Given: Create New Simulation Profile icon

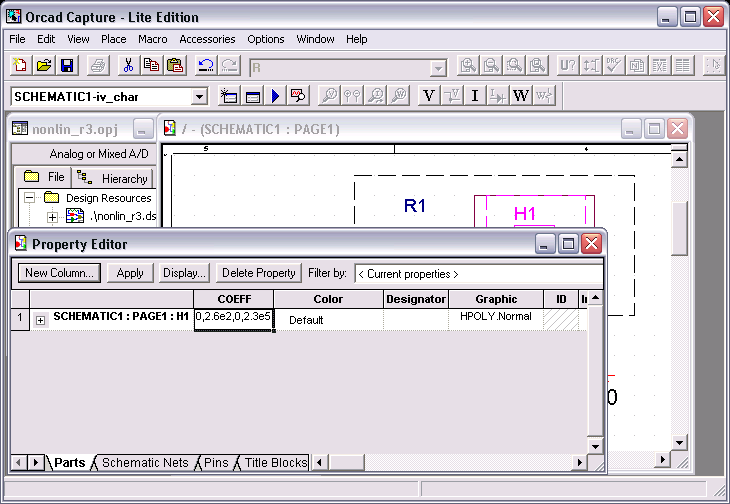Looking at the screenshot, I should click(229, 96).
